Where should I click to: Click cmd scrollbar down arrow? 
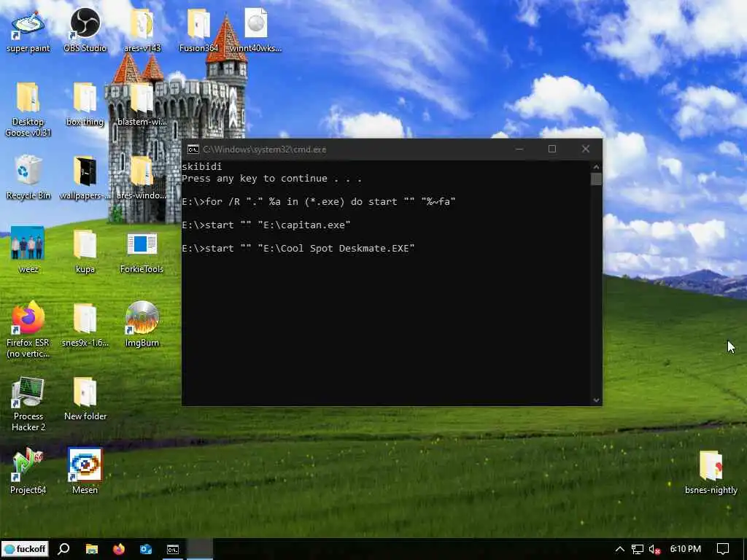(x=596, y=400)
